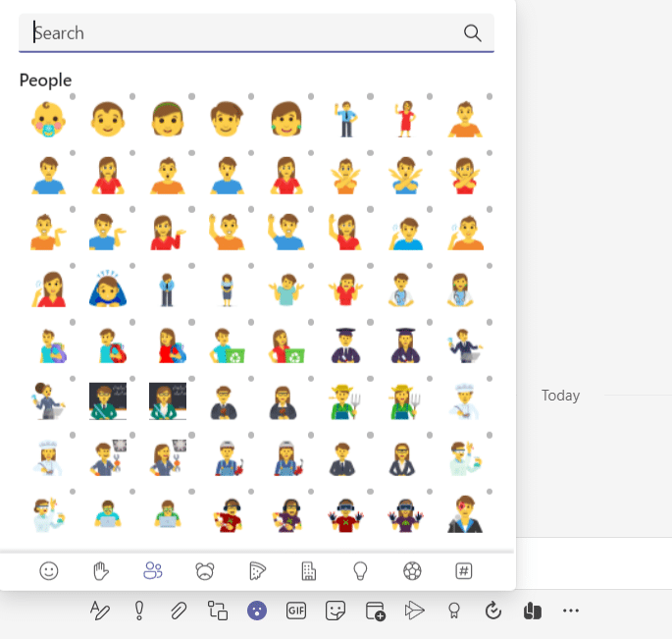
Task: Set delivery options with exclamation icon
Action: (139, 611)
